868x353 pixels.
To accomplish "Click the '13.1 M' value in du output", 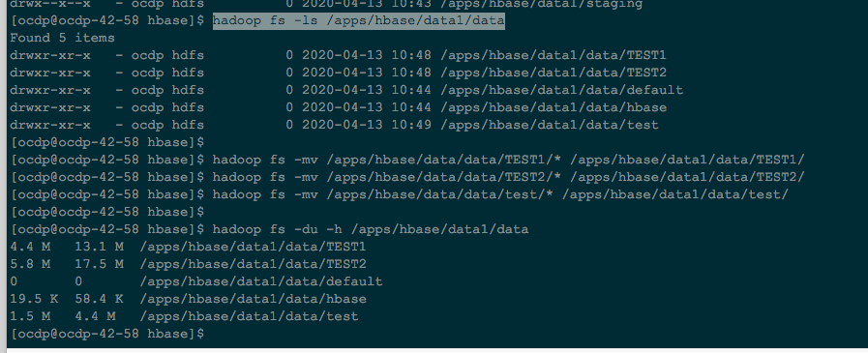I will pos(99,247).
